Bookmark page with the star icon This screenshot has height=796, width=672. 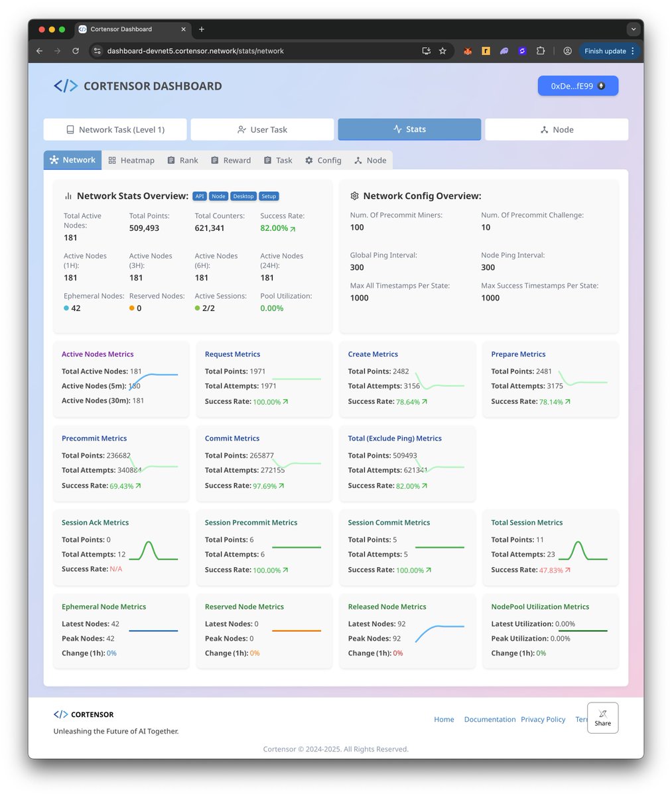[x=442, y=51]
